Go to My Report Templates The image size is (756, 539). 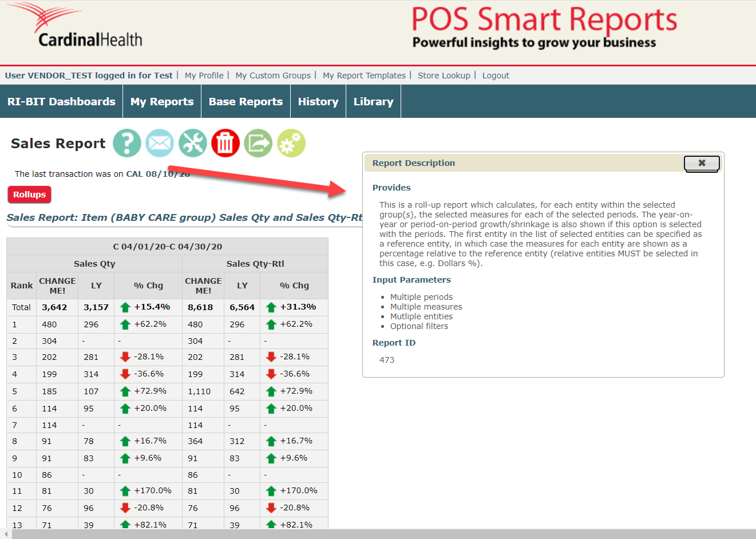(x=364, y=76)
